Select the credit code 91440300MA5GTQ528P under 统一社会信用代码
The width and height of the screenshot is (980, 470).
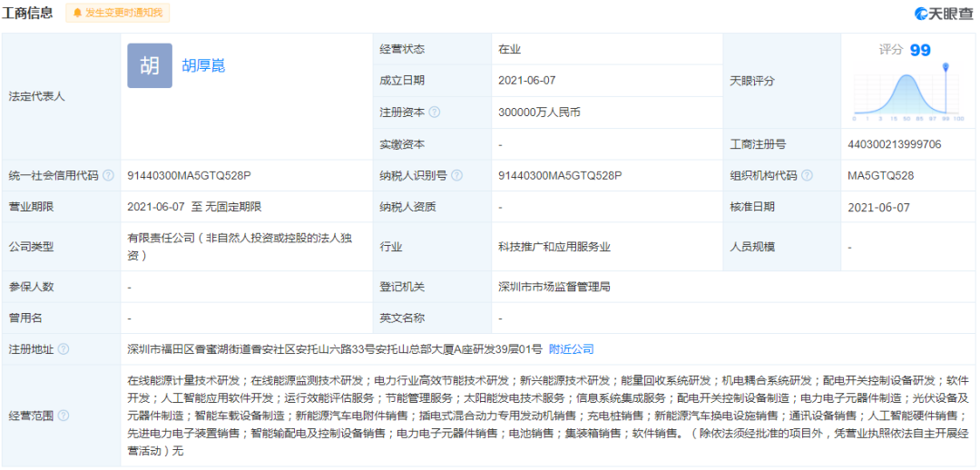[x=189, y=176]
